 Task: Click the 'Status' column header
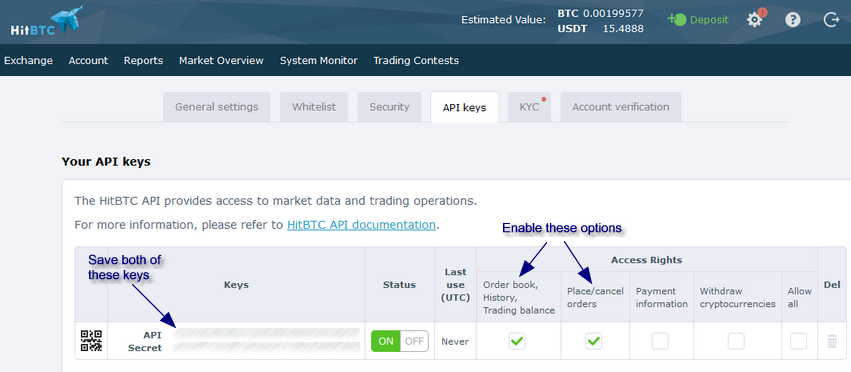pyautogui.click(x=399, y=285)
